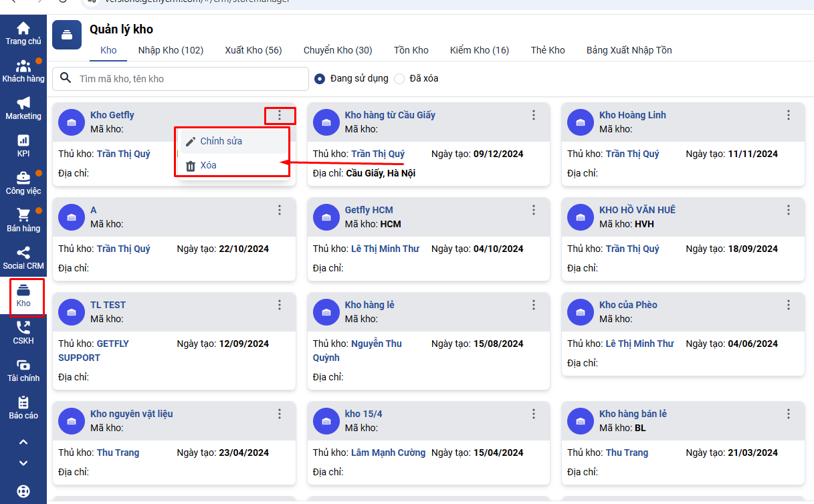This screenshot has height=504, width=814.
Task: Open Báo cáo reports module
Action: point(23,407)
